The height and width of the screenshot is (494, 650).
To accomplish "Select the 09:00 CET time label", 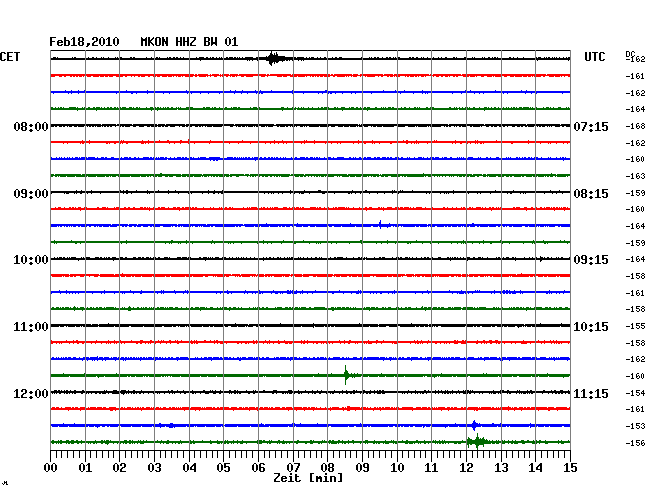I will click(31, 194).
